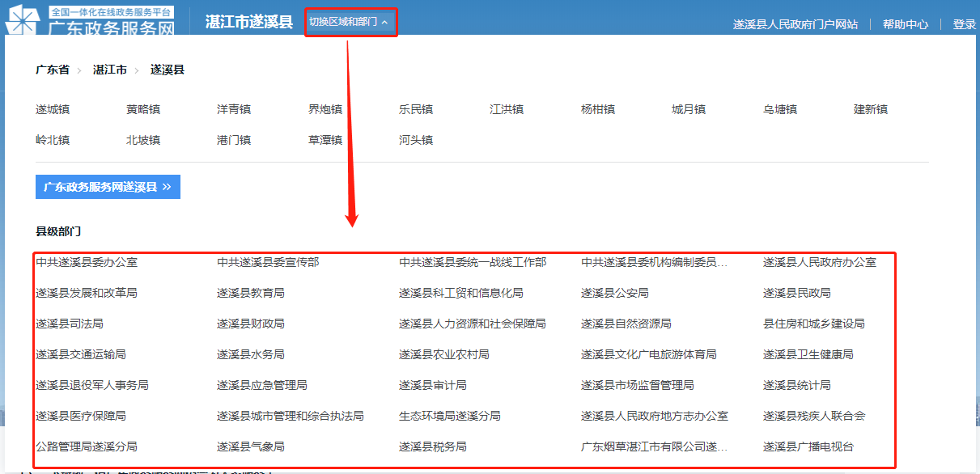The image size is (980, 474).
Task: Choose the 乌塘镇 township
Action: [x=779, y=109]
